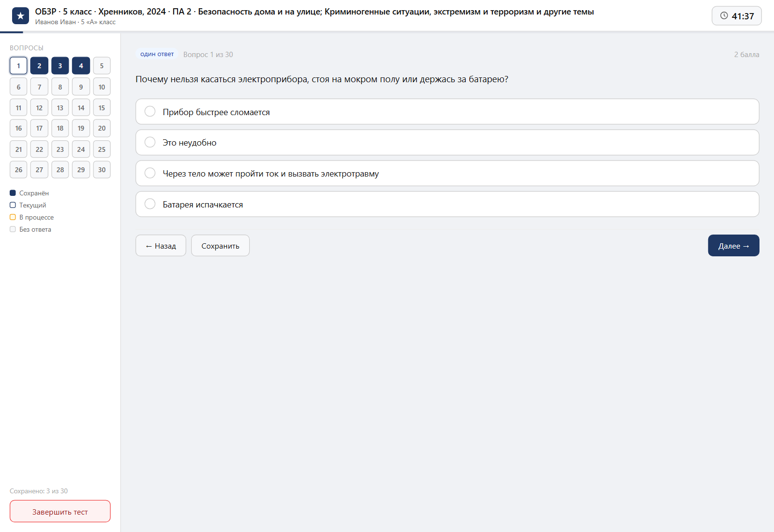
Task: Click the 'Сохранить' button
Action: pos(220,246)
